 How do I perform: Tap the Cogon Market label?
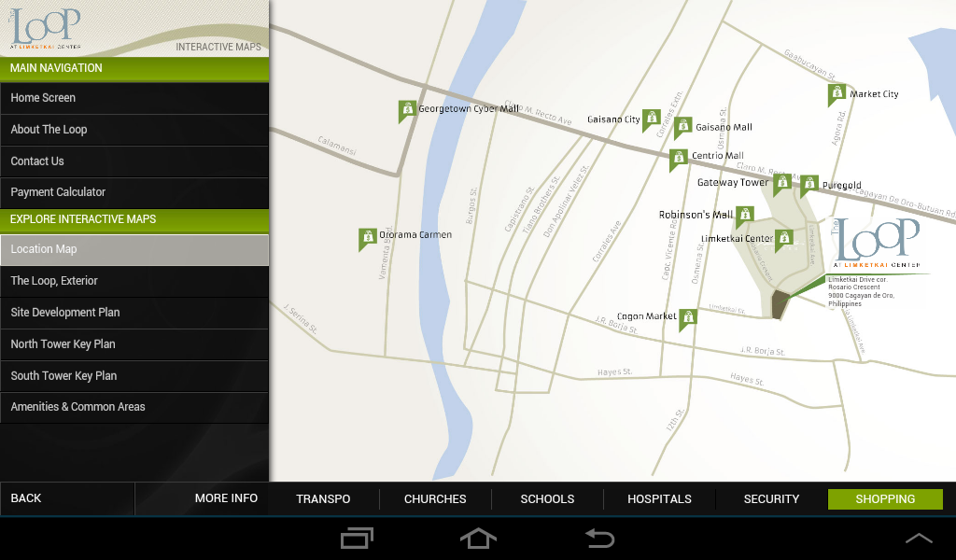pos(646,316)
